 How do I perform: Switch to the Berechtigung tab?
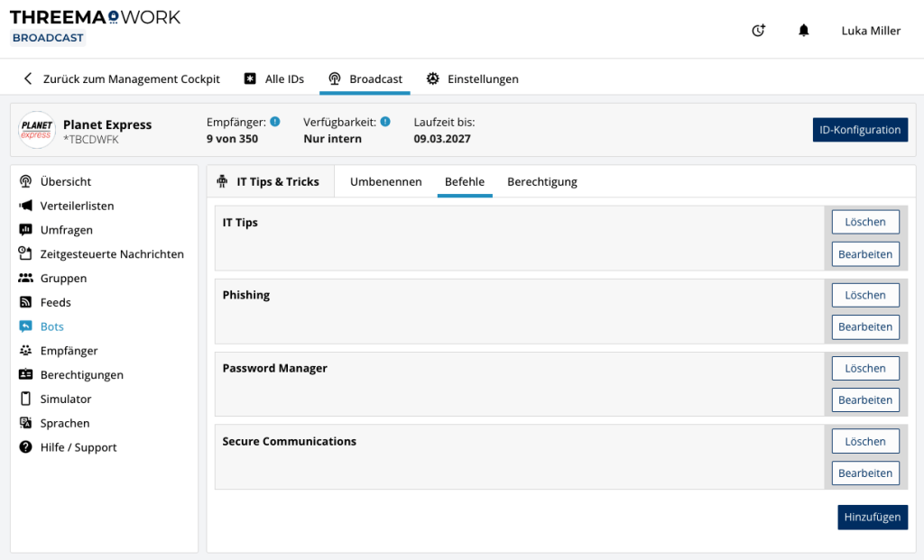(x=541, y=181)
